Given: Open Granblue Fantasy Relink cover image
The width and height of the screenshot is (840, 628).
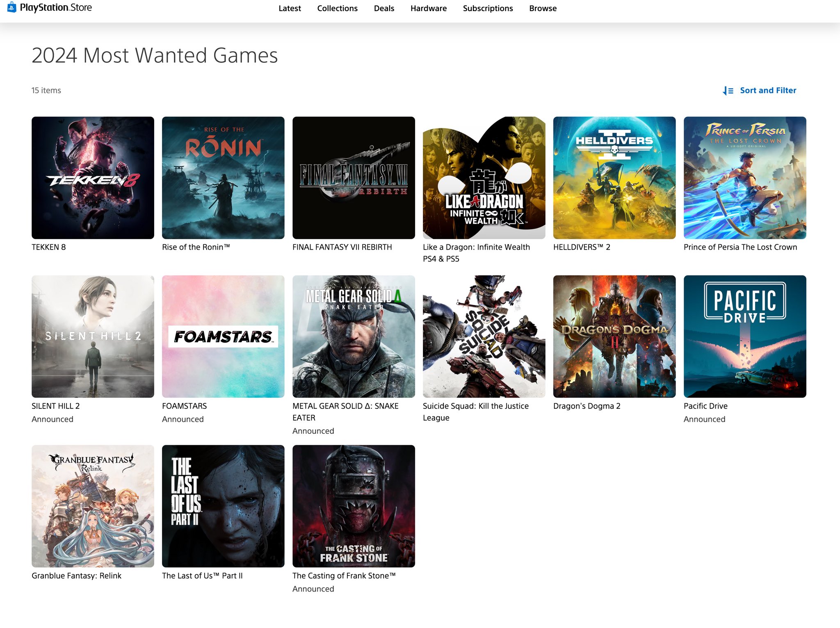Looking at the screenshot, I should 93,506.
